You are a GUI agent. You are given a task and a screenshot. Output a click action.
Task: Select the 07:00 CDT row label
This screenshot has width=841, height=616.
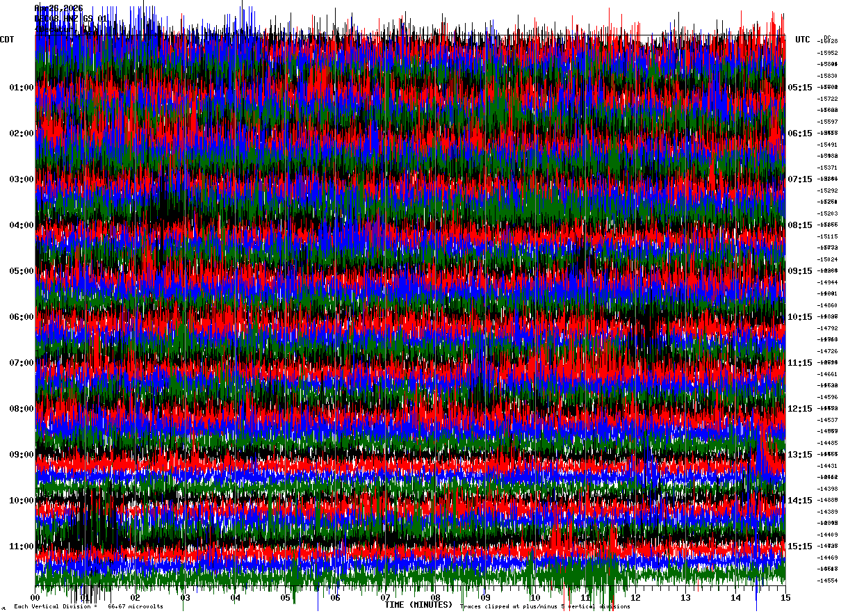[x=22, y=363]
